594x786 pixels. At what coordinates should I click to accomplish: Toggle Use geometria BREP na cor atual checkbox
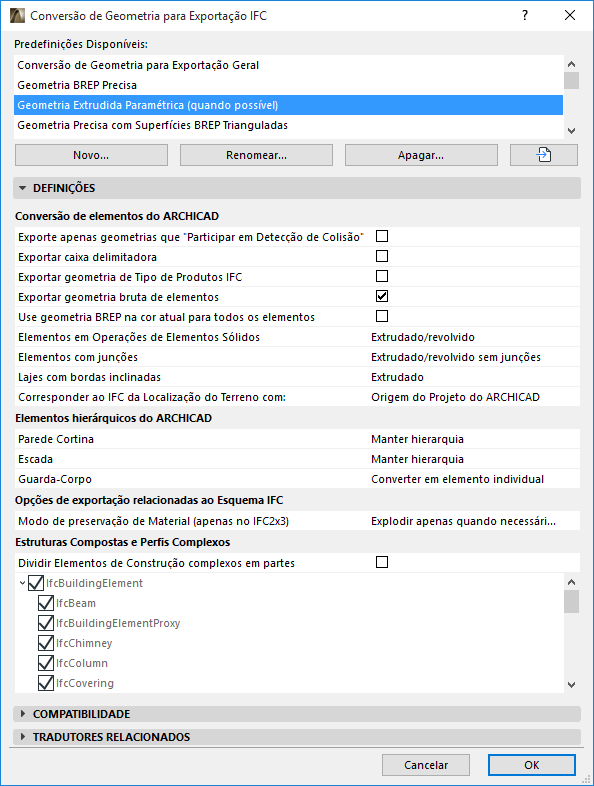click(x=382, y=316)
